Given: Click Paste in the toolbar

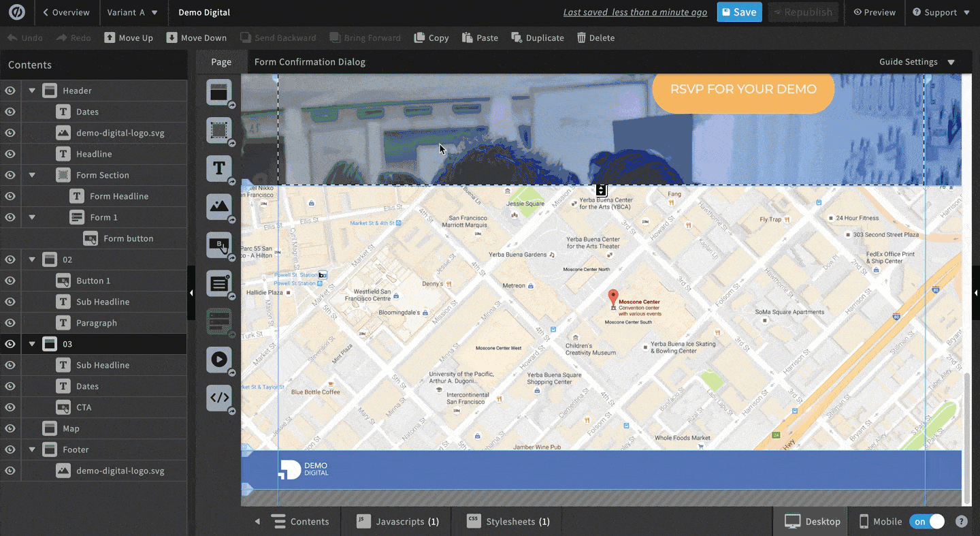Looking at the screenshot, I should (x=480, y=37).
